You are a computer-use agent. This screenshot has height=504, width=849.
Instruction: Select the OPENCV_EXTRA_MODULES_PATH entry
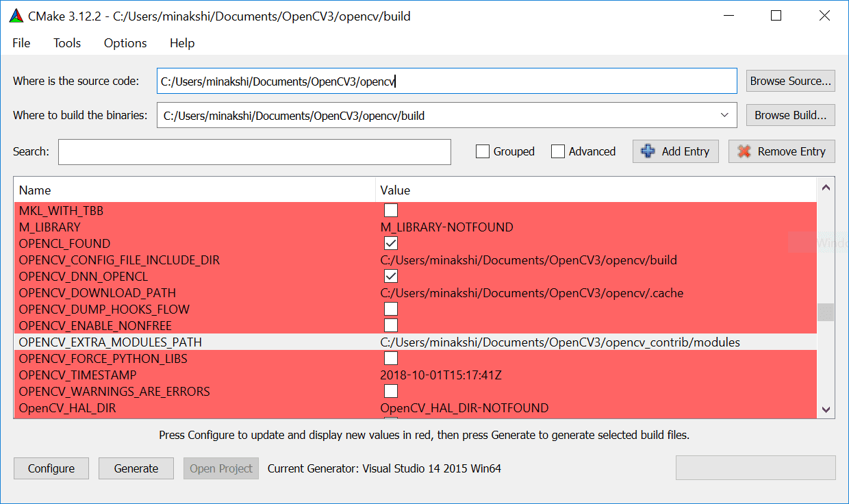click(110, 342)
